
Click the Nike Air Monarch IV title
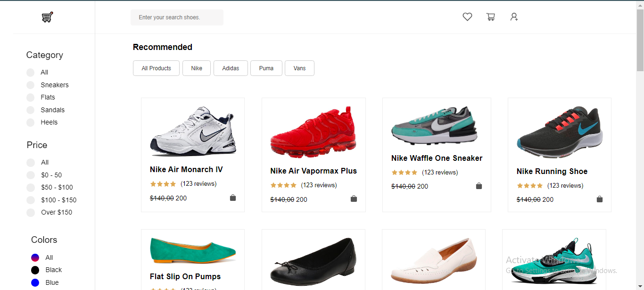pyautogui.click(x=186, y=170)
